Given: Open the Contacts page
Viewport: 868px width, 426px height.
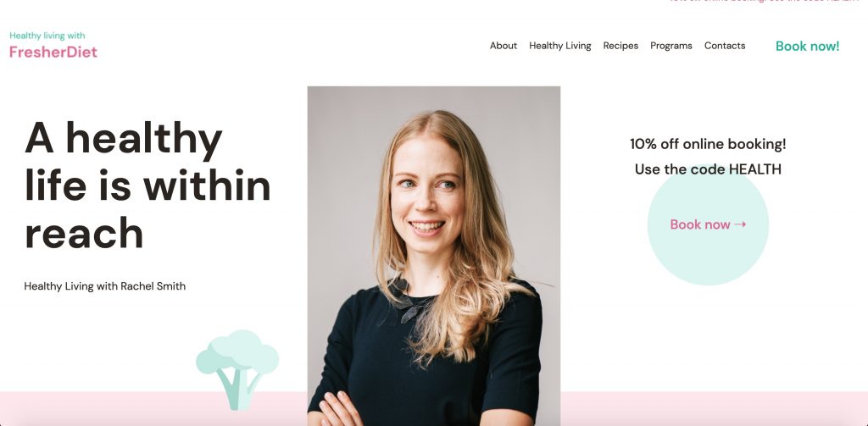Looking at the screenshot, I should point(725,46).
